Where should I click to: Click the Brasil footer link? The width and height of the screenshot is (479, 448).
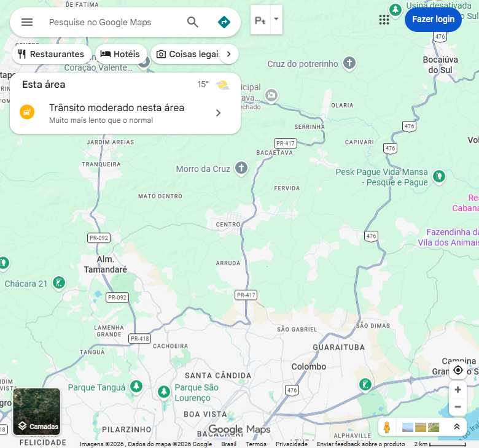(229, 444)
